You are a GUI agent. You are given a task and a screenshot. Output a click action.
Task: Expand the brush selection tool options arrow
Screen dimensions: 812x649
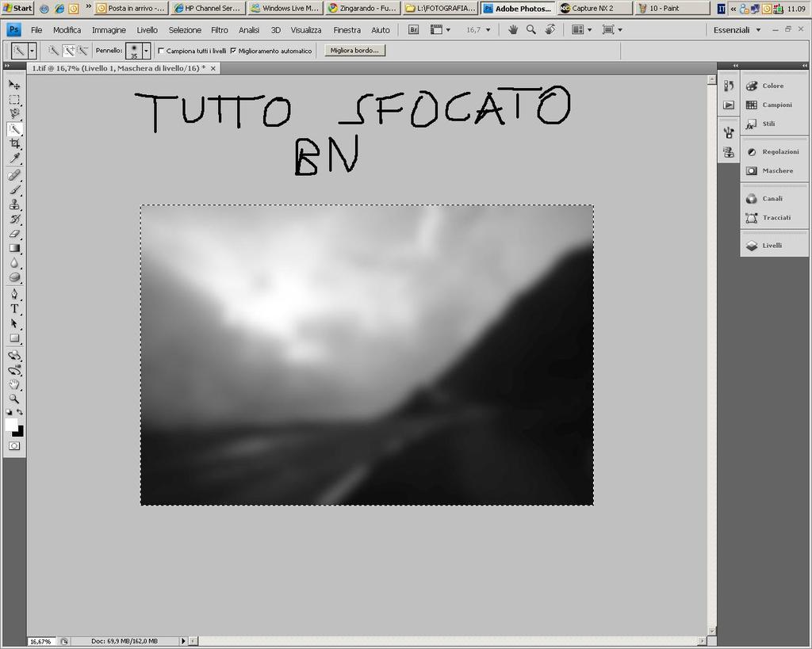click(31, 50)
